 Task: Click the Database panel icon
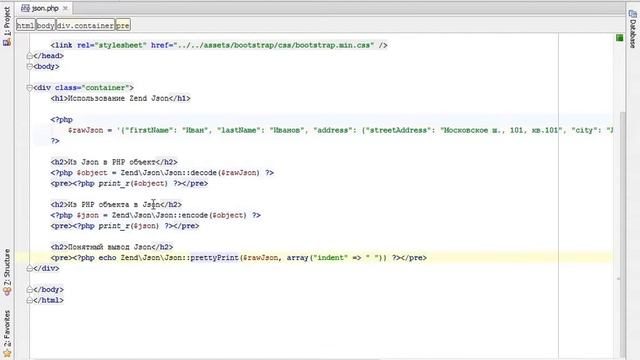tap(633, 14)
